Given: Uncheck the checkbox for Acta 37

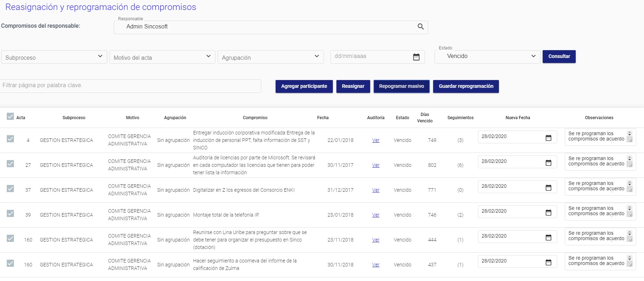Looking at the screenshot, I should pos(10,189).
